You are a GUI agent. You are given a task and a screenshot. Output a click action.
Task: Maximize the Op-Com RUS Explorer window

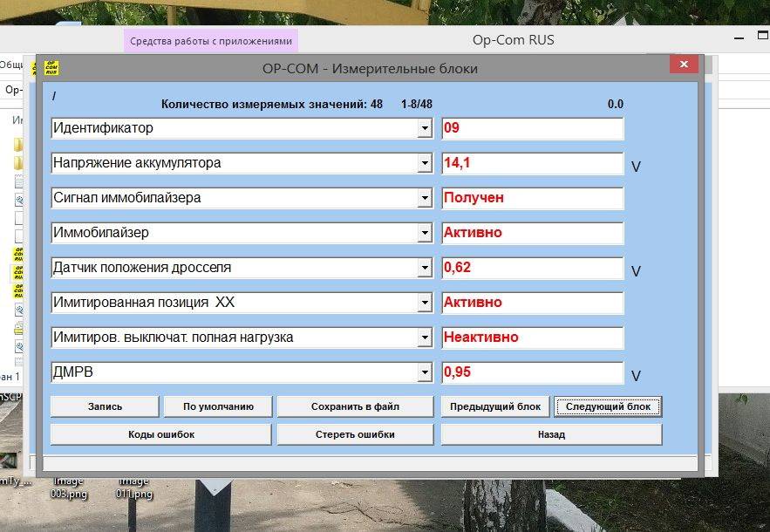(763, 36)
